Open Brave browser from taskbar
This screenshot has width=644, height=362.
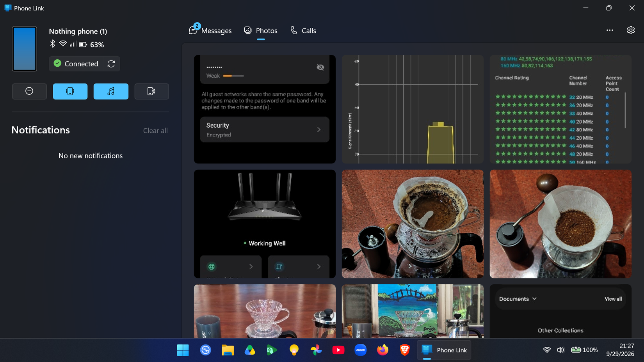tap(405, 350)
